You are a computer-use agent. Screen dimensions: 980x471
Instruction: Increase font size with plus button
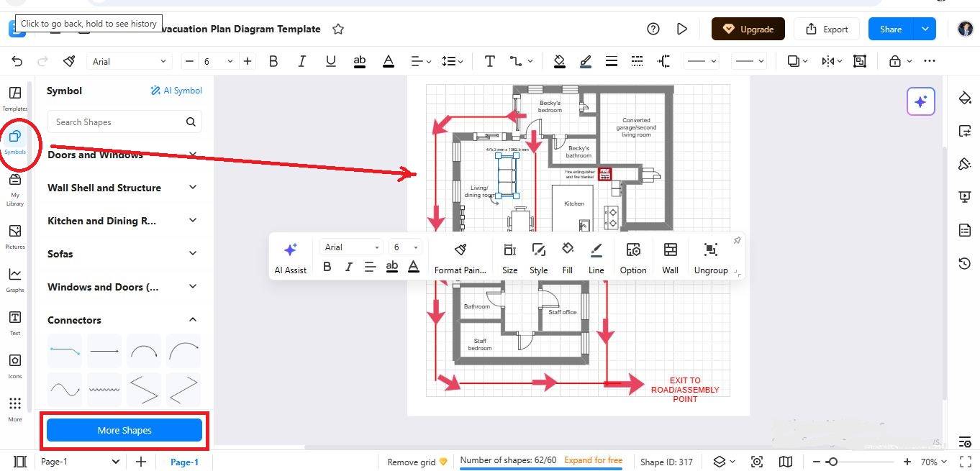coord(248,61)
